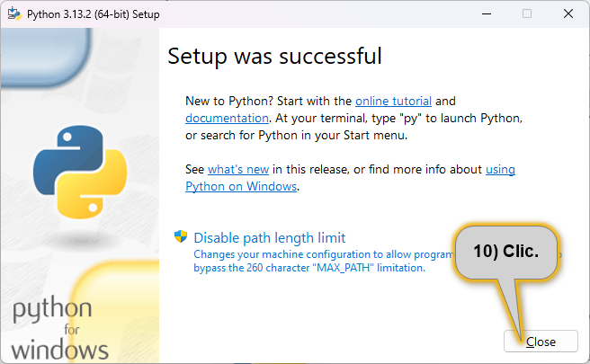Click the "MAX_PATH" limitation text line
Image resolution: width=590 pixels, height=364 pixels.
point(309,268)
